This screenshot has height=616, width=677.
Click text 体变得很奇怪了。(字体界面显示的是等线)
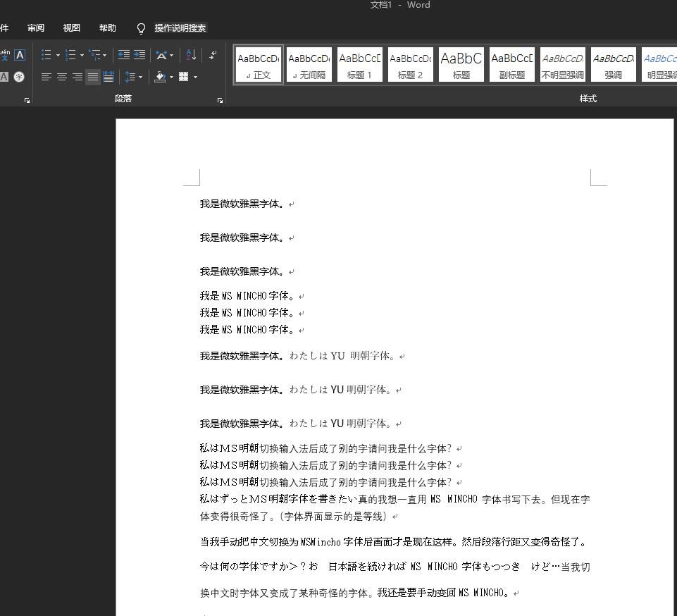click(x=293, y=517)
